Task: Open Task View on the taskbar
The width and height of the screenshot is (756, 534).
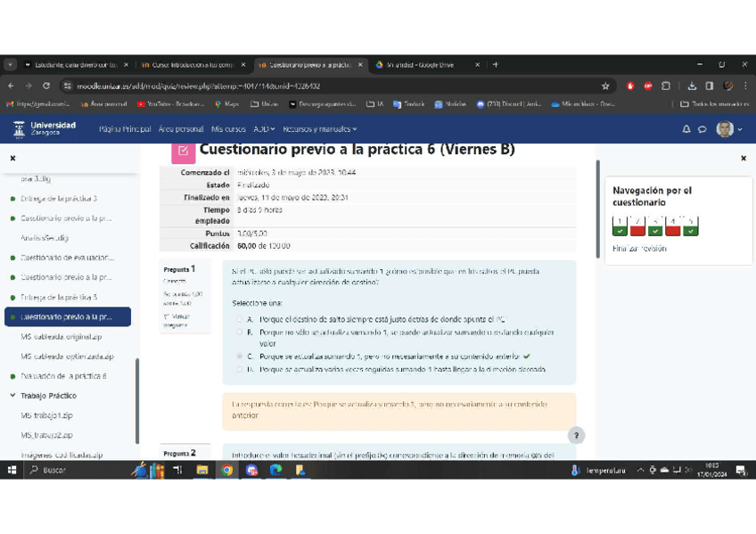Action: tap(178, 470)
